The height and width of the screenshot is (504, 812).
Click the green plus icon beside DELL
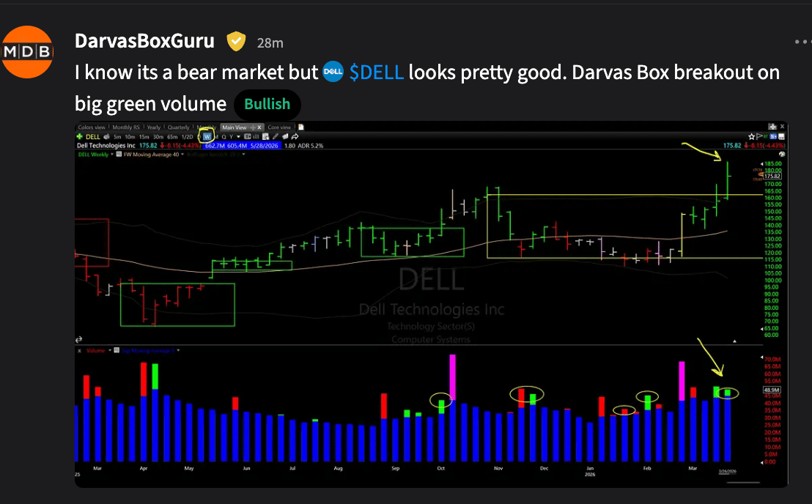point(80,136)
